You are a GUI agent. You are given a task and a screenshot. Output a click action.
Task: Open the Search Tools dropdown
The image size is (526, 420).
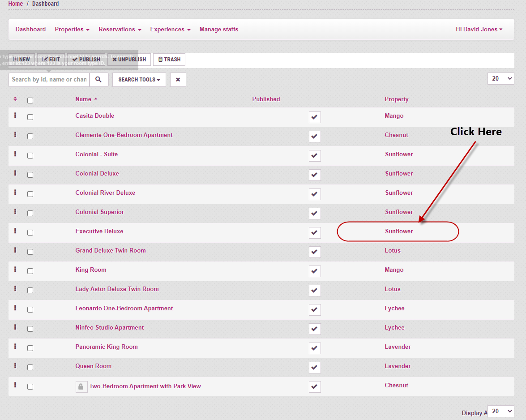point(139,80)
